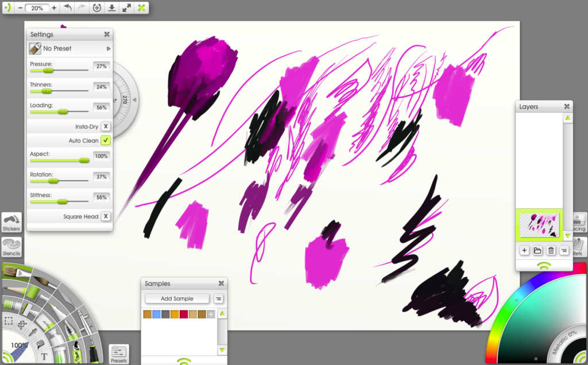Select the Paint Tube tool
The height and width of the screenshot is (365, 588).
pos(56,336)
